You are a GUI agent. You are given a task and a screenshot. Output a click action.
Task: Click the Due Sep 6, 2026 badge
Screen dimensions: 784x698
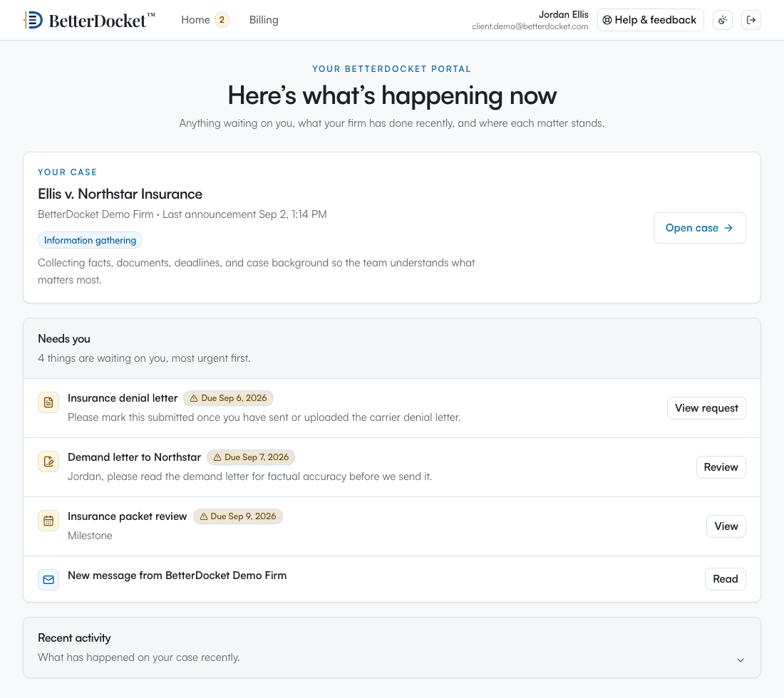tap(229, 398)
